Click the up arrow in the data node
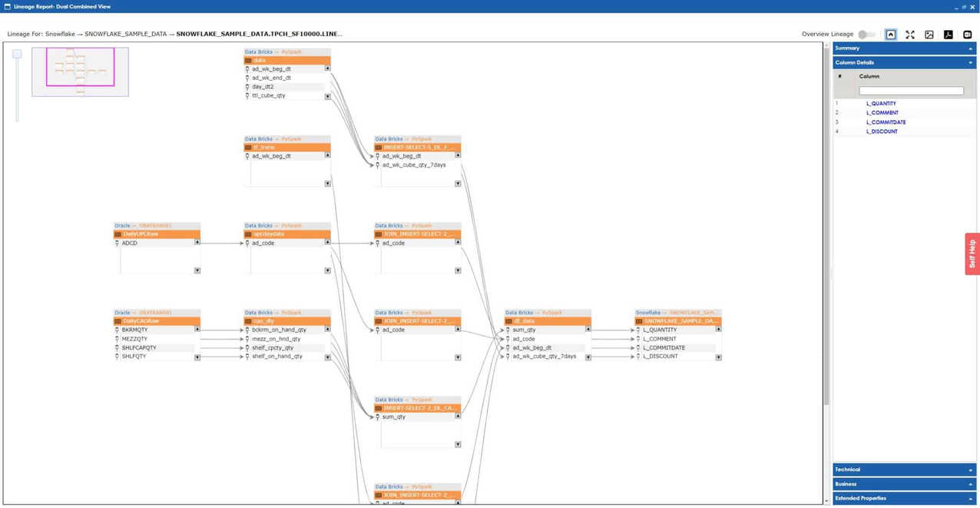This screenshot has height=508, width=980. 327,68
